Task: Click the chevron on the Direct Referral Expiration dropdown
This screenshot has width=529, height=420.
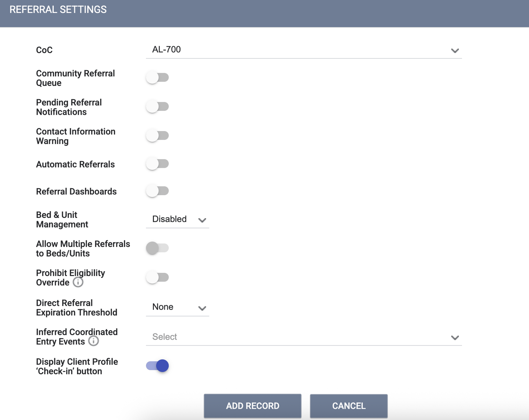Action: (x=202, y=309)
